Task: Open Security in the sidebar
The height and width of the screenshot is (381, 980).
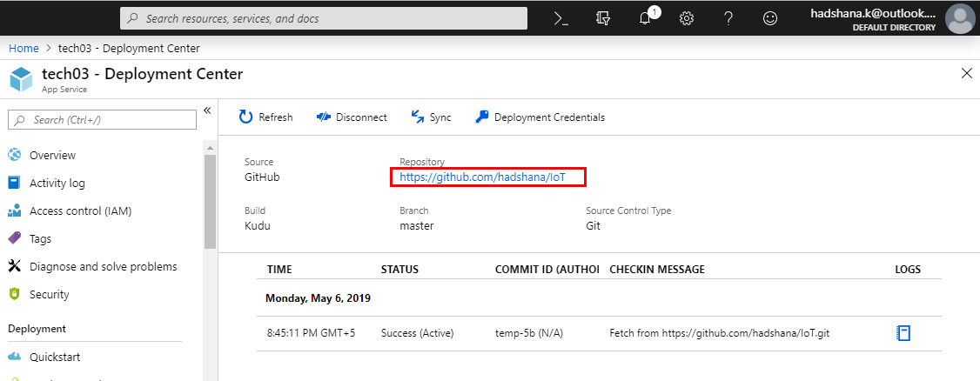Action: (49, 294)
